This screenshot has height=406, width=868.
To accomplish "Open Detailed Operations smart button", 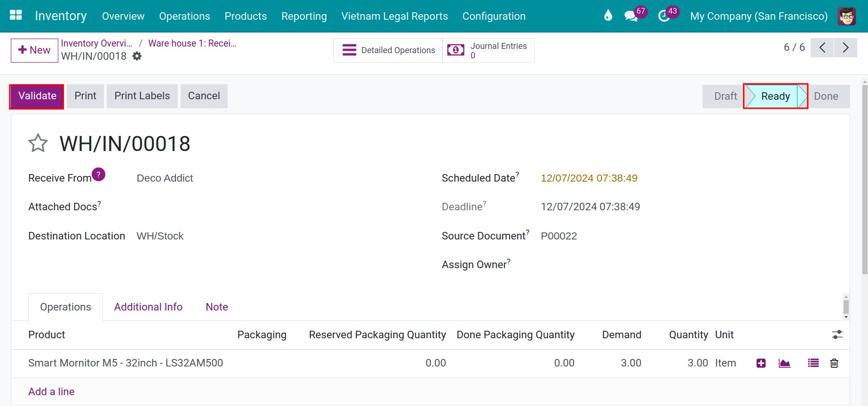I will pyautogui.click(x=388, y=50).
